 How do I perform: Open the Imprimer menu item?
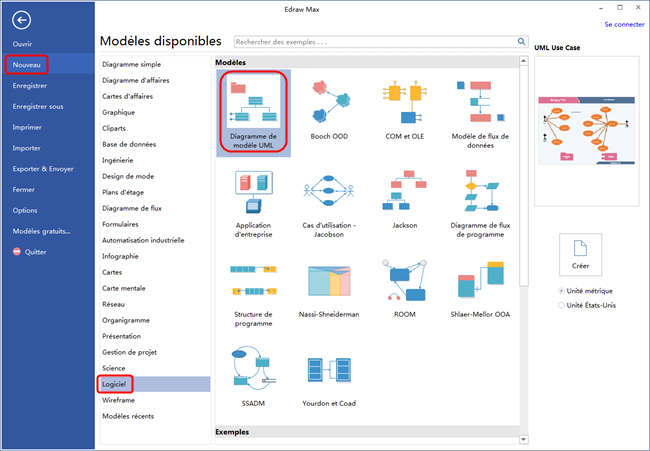tap(27, 127)
